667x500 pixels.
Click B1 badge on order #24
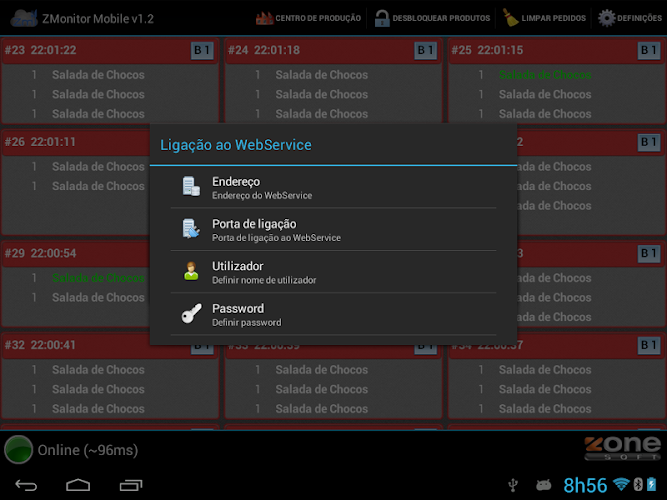[425, 50]
